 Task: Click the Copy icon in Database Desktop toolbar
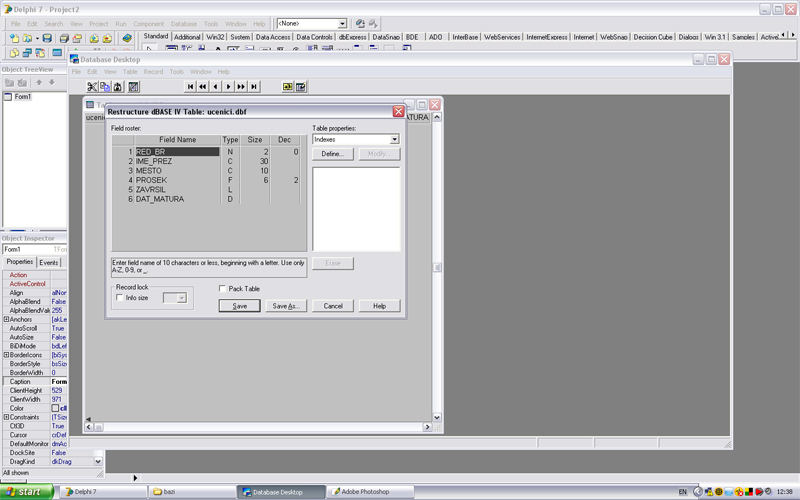click(105, 87)
